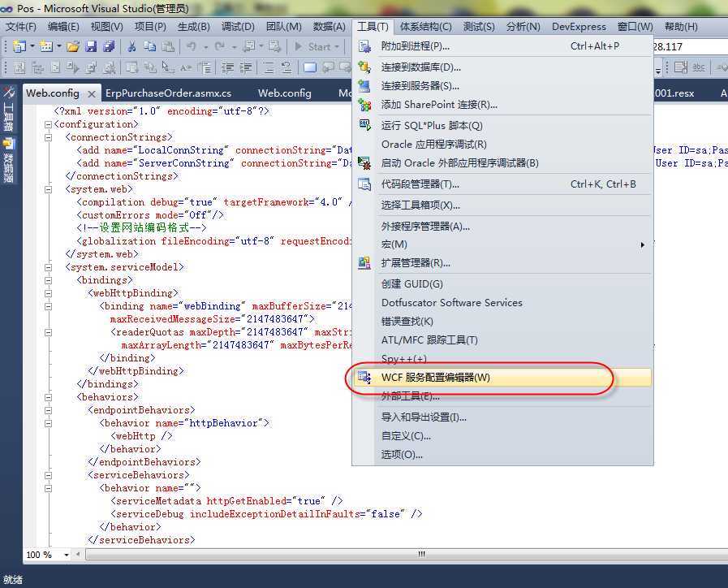Click the Undo arrow icon
Viewport: 728px width, 588px height.
[192, 46]
